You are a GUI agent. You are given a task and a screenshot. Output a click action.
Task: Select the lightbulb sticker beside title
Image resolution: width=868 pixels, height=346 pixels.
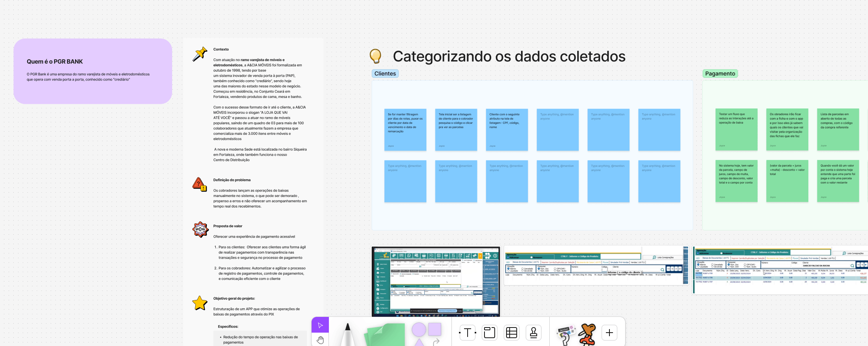376,56
